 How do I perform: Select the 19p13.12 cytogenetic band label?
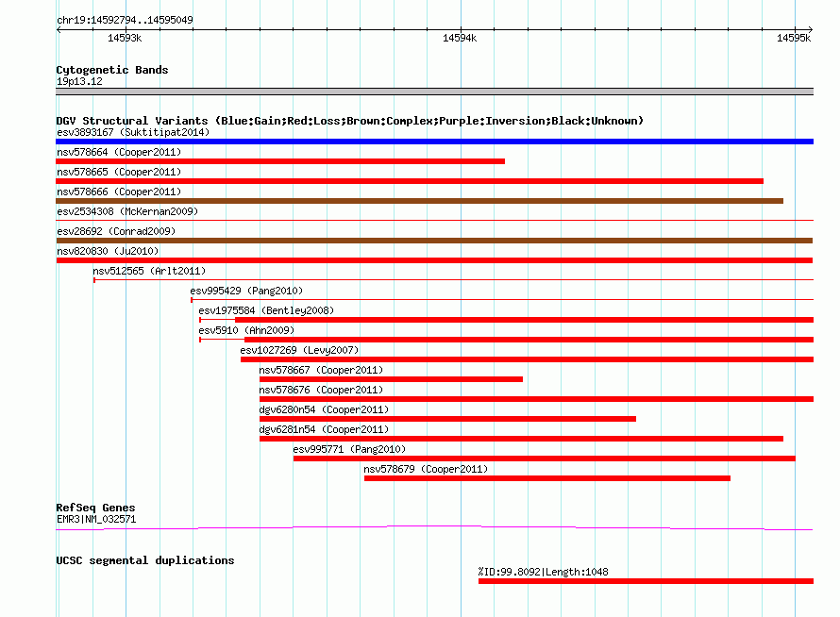[x=79, y=81]
